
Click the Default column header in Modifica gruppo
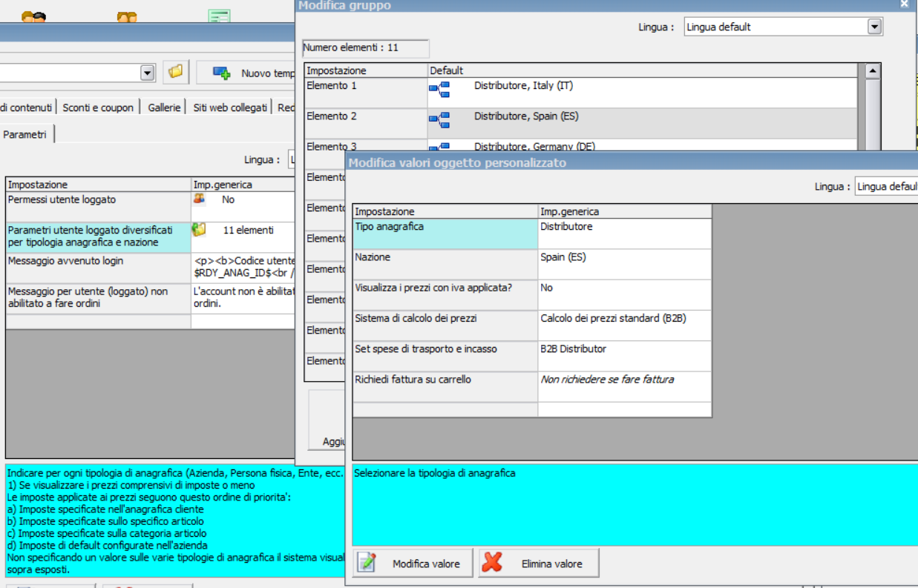point(642,70)
